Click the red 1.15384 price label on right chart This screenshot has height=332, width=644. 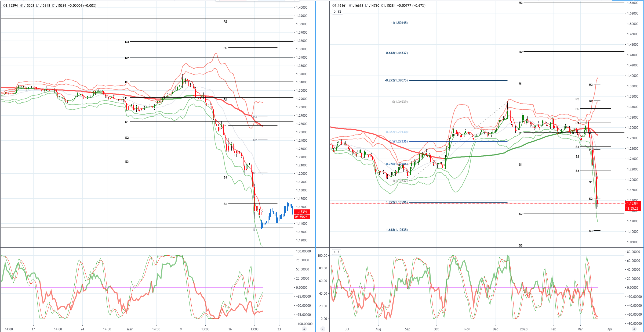pos(633,204)
